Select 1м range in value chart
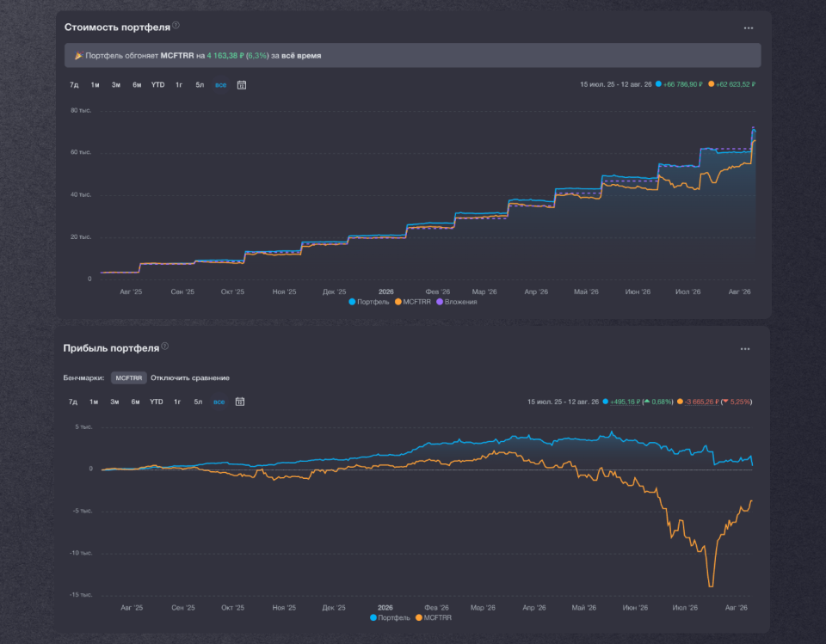The height and width of the screenshot is (644, 826). coord(95,85)
